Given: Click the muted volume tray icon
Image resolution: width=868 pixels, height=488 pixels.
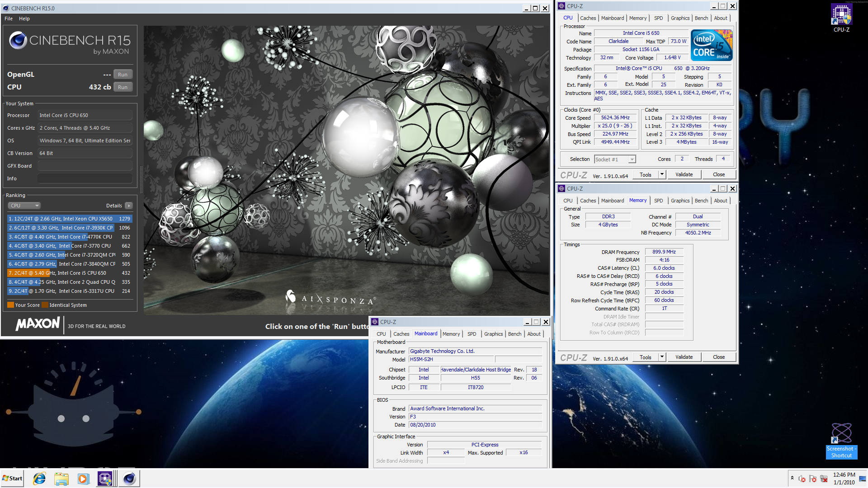Looking at the screenshot, I should [x=802, y=479].
